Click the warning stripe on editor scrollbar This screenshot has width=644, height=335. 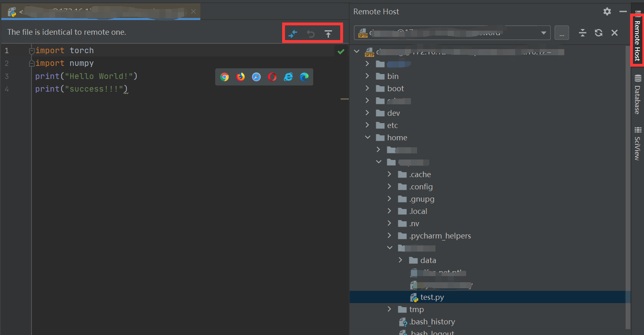(345, 99)
